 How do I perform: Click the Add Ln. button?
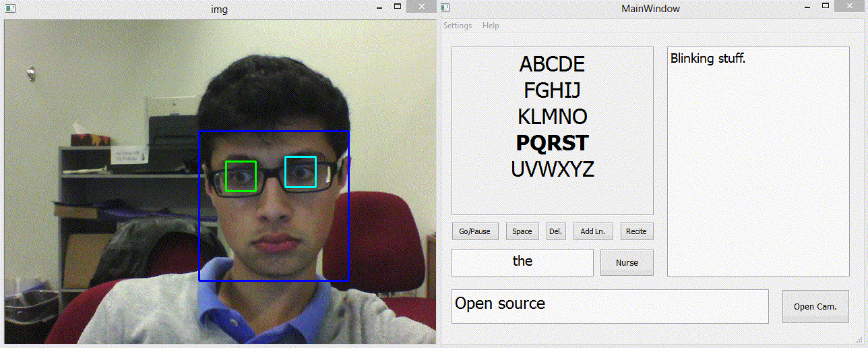pos(593,231)
